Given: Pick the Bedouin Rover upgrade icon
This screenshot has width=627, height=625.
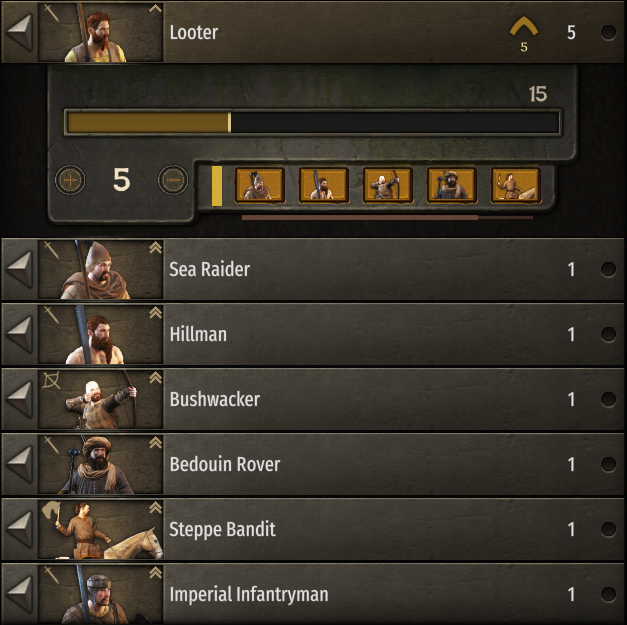Looking at the screenshot, I should coord(452,185).
